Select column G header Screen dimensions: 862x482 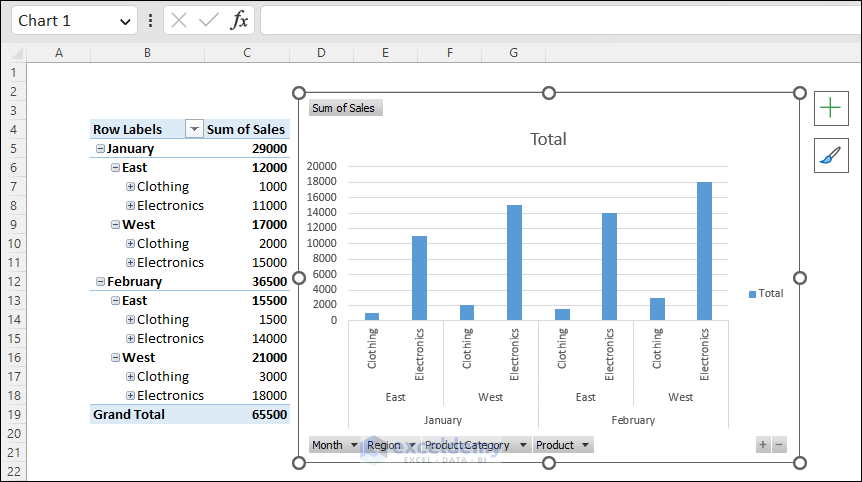point(513,53)
